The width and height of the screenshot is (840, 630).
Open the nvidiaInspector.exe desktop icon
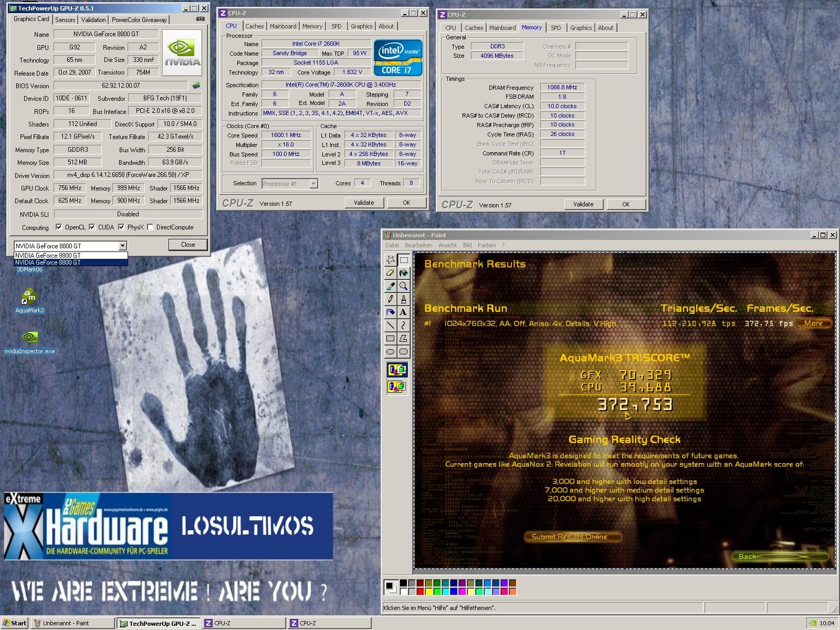coord(29,342)
